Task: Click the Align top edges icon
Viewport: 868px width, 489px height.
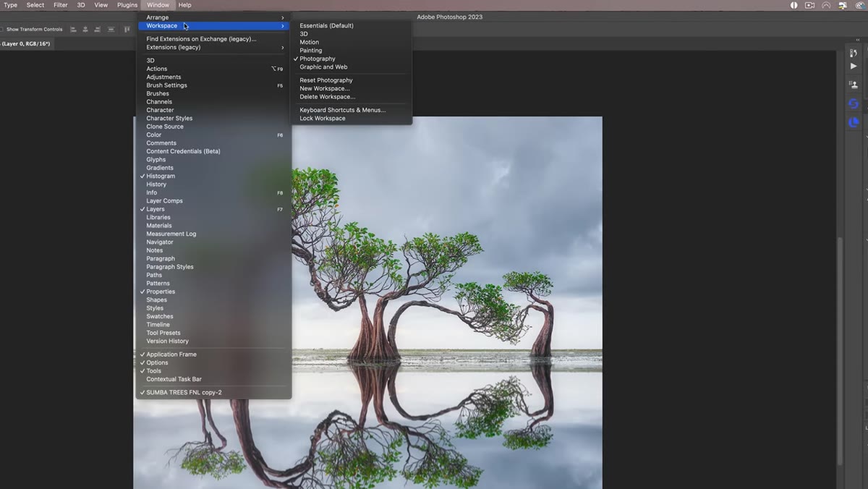Action: (127, 30)
